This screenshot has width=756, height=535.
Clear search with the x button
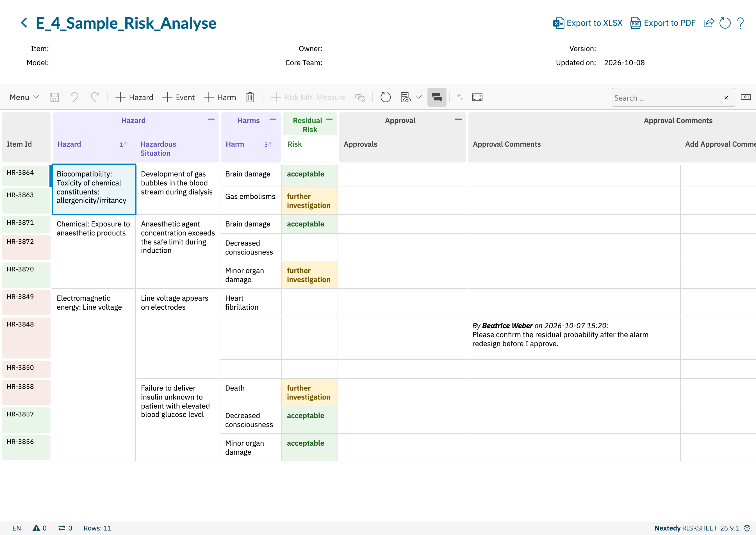click(726, 98)
